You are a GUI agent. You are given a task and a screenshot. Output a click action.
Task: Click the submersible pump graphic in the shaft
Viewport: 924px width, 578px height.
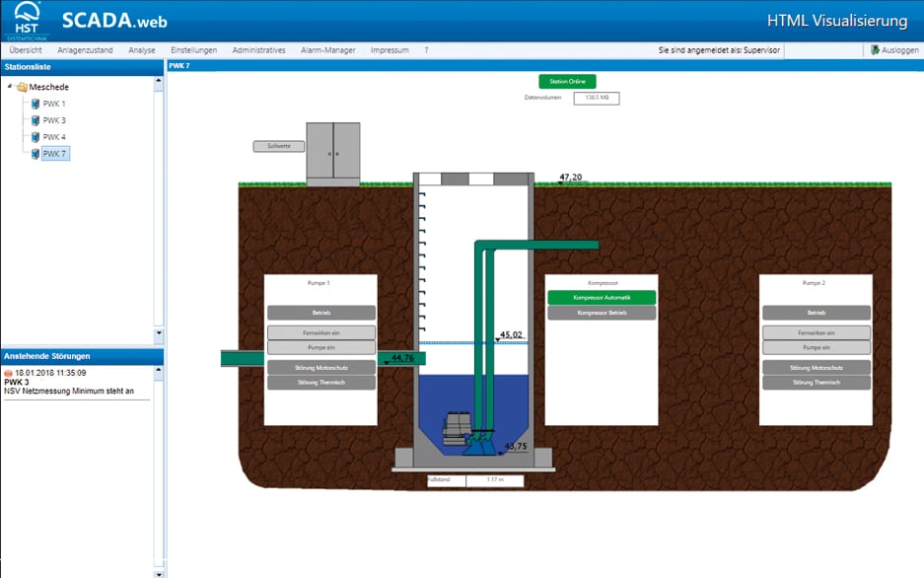[x=457, y=428]
